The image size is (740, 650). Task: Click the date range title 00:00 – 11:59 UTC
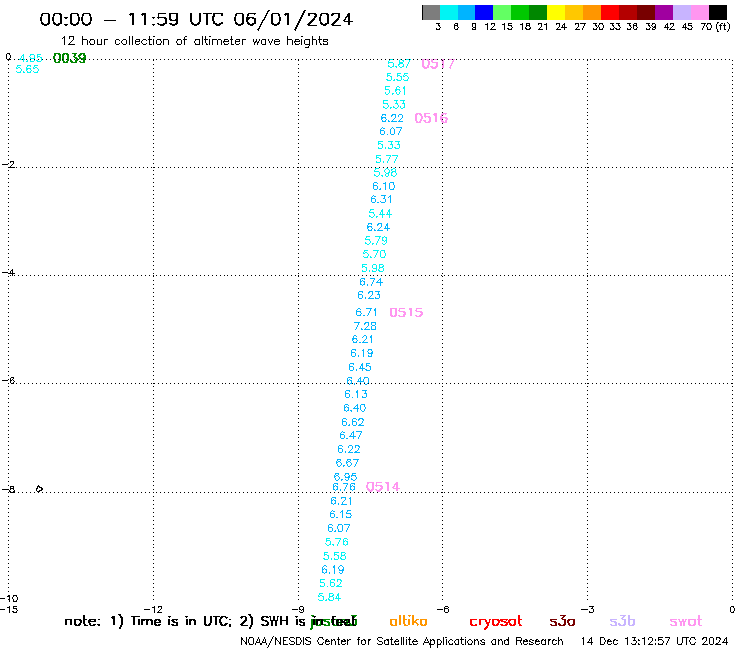[x=196, y=19]
